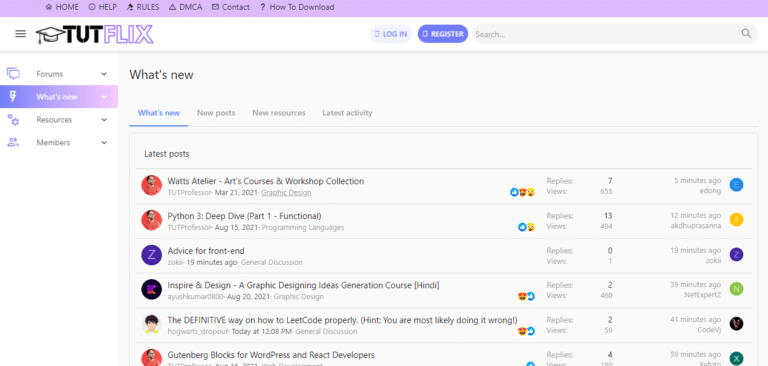Viewport: 768px width, 366px height.
Task: Click '5 minutes ago' timestamp
Action: tap(697, 180)
